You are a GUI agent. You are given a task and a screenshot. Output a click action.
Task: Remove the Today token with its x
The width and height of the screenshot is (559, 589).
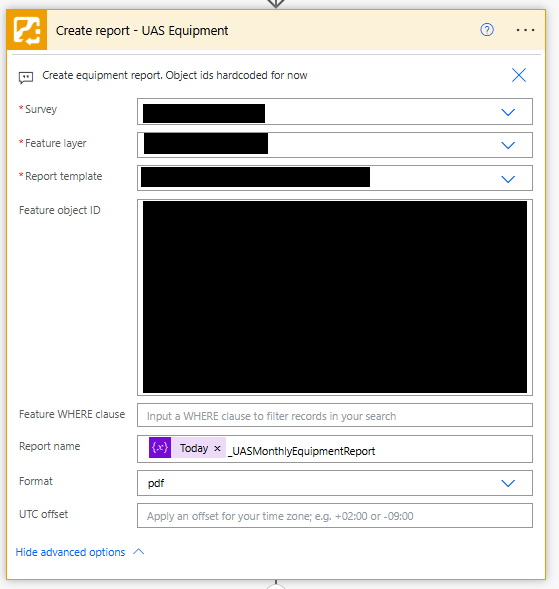coord(217,448)
